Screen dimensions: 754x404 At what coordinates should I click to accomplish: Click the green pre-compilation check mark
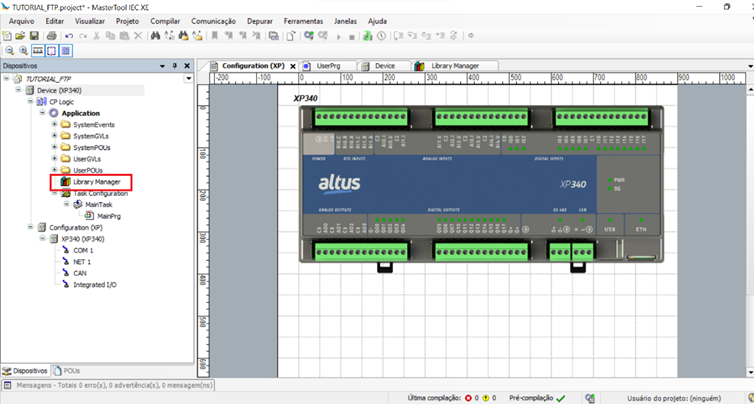click(560, 398)
